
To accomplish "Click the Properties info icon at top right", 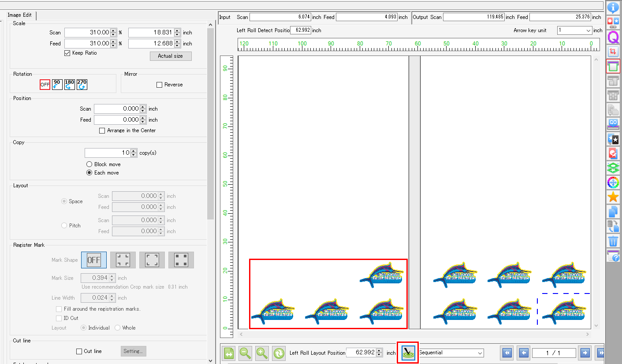I will click(x=613, y=7).
